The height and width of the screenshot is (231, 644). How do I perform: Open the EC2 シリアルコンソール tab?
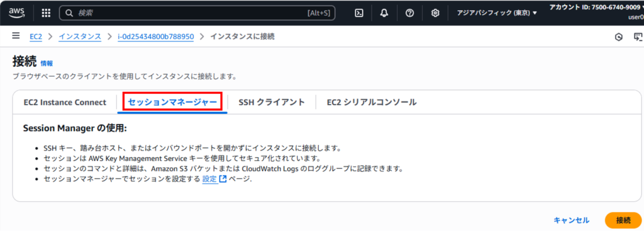(372, 103)
